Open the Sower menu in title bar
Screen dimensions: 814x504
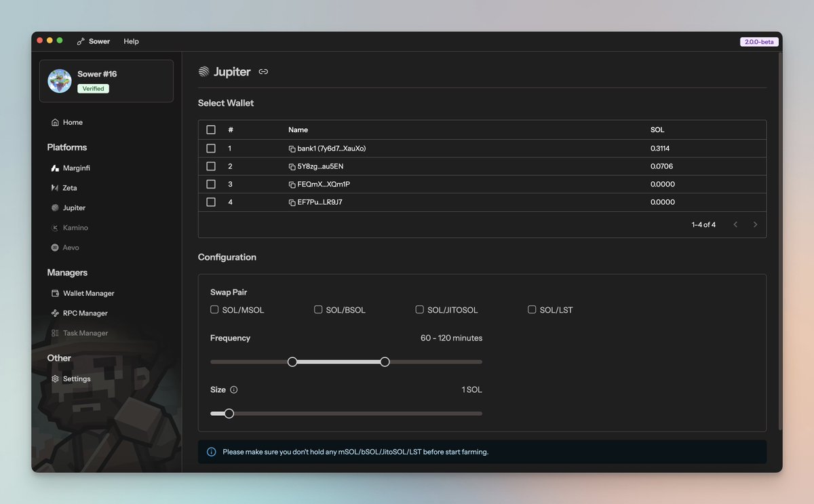point(99,41)
